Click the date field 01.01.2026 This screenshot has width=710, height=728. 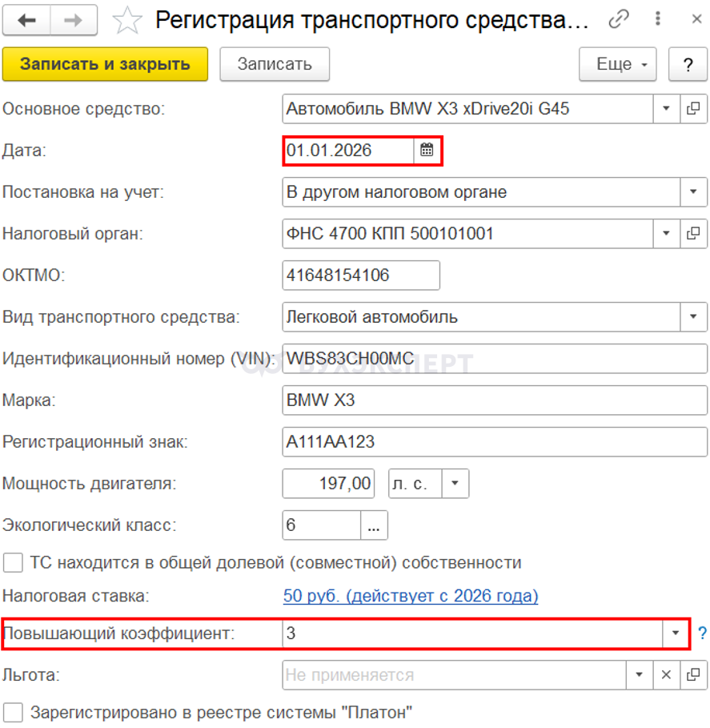point(348,150)
